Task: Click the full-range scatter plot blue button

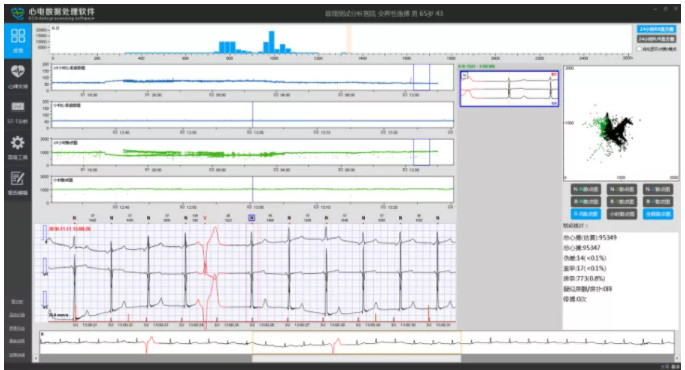Action: click(658, 214)
